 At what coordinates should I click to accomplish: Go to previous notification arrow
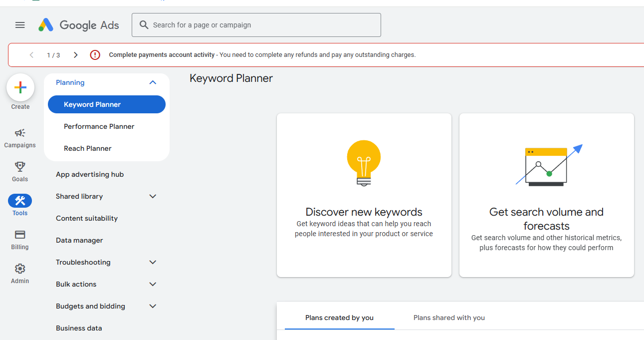[31, 55]
